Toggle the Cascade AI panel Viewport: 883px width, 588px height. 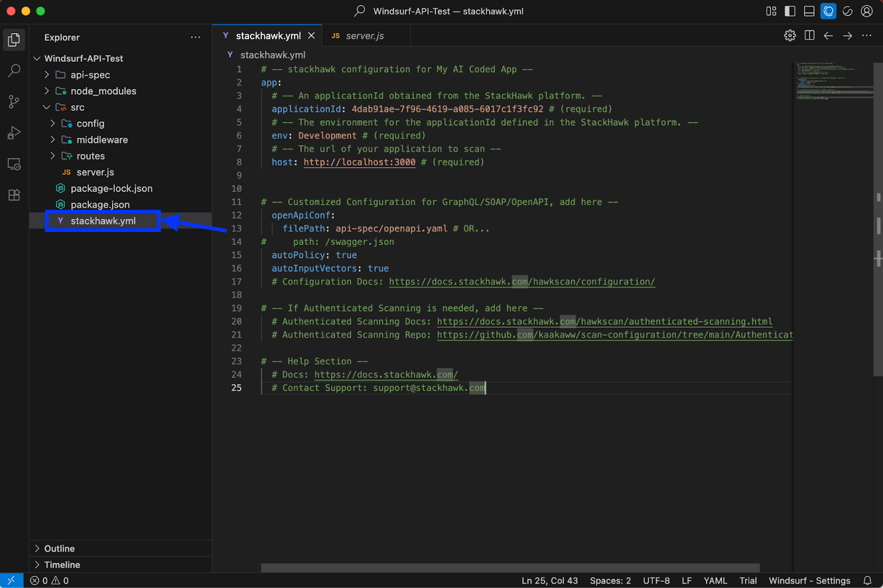828,11
